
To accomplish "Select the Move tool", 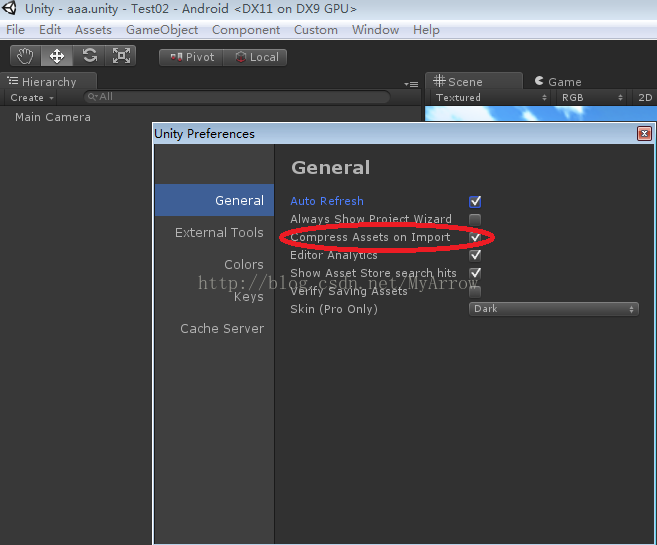I will coord(57,56).
